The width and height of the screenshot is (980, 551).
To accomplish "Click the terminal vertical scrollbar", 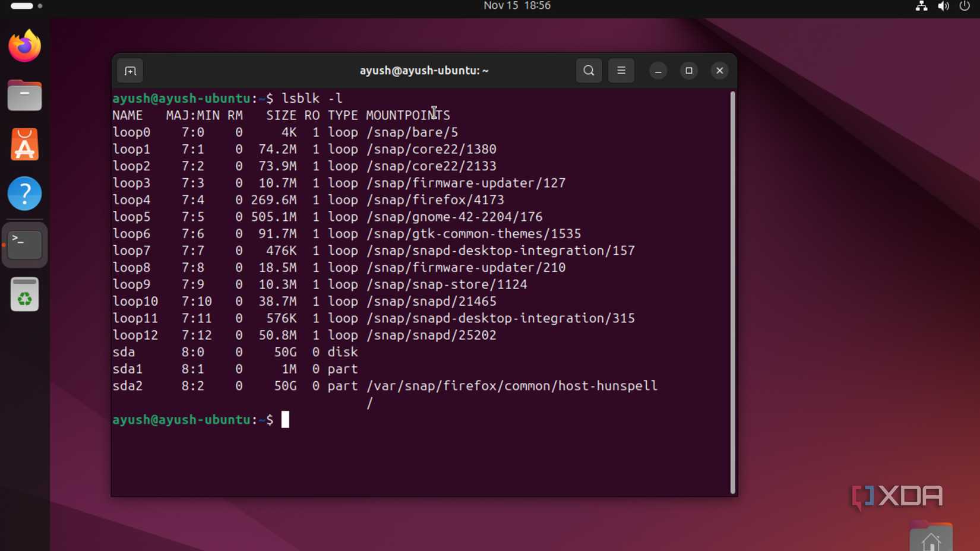I will pyautogui.click(x=732, y=291).
